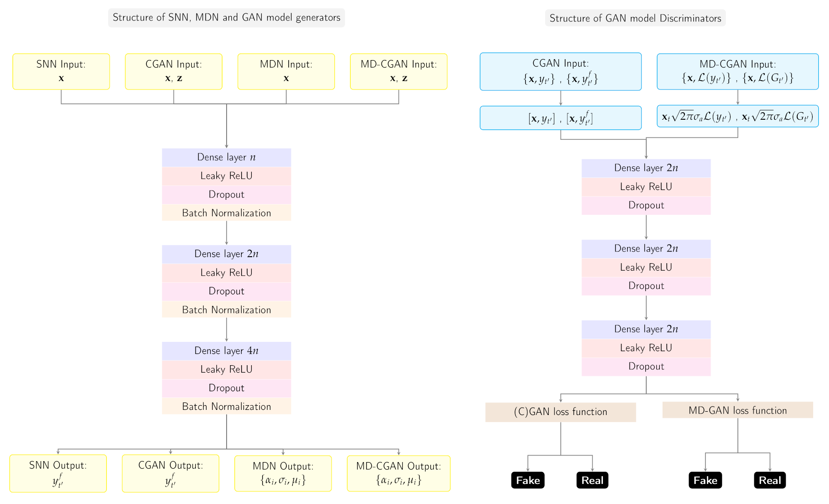
Task: Click Real label under MD-GAN loss function
Action: pos(770,480)
